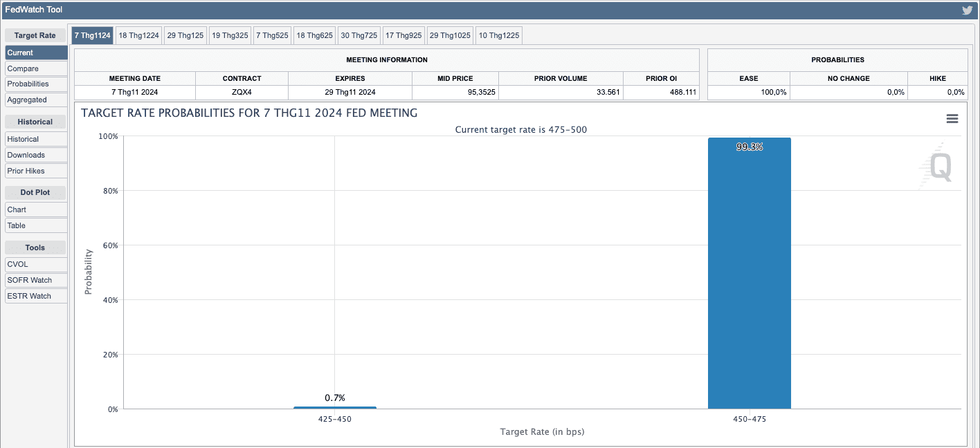
Task: Switch to the 29 Thg125 tab
Action: coord(185,35)
